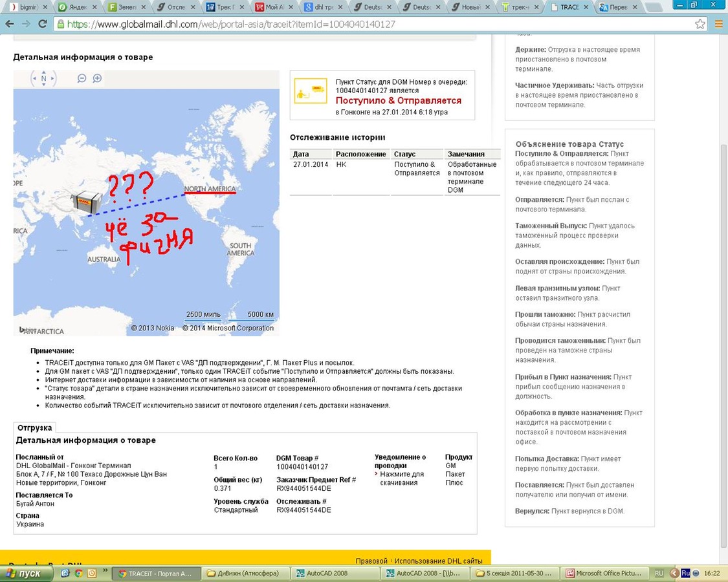This screenshot has width=728, height=582.
Task: Select the Отгрузка tab
Action: [35, 427]
